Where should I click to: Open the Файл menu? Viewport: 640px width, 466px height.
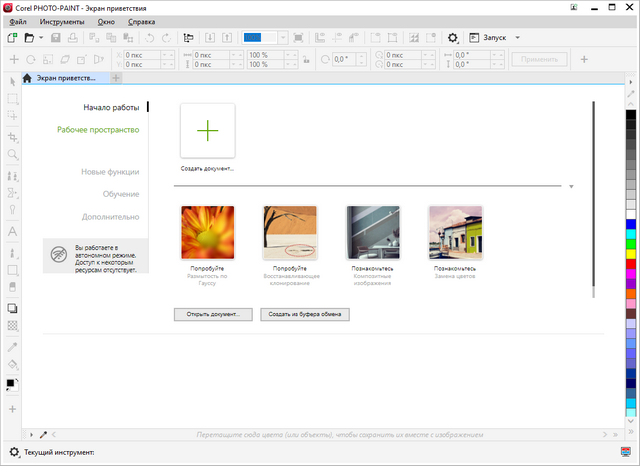click(x=18, y=21)
